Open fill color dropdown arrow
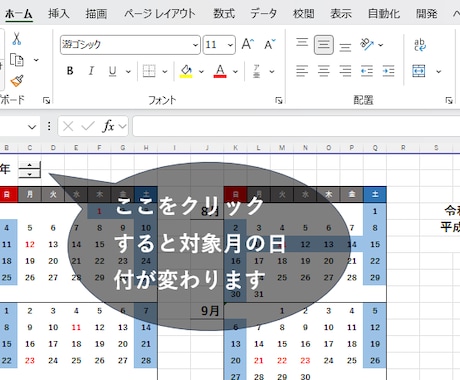Viewport: 460px width, 380px height. 201,71
